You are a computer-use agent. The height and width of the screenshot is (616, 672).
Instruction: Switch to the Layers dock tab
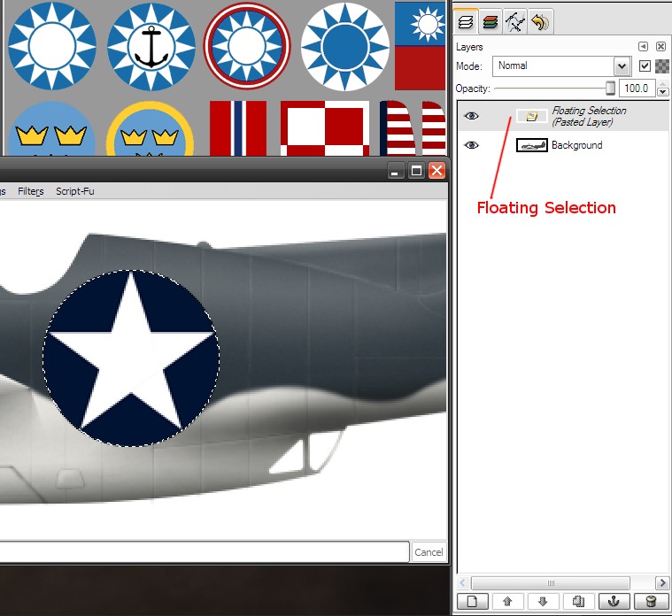pos(466,21)
